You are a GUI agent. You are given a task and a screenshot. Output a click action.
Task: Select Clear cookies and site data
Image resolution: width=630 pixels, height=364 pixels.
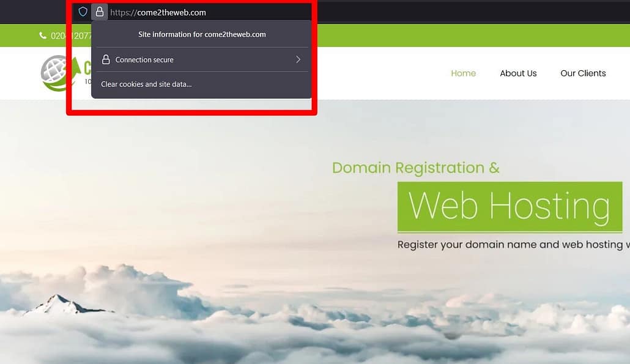146,84
